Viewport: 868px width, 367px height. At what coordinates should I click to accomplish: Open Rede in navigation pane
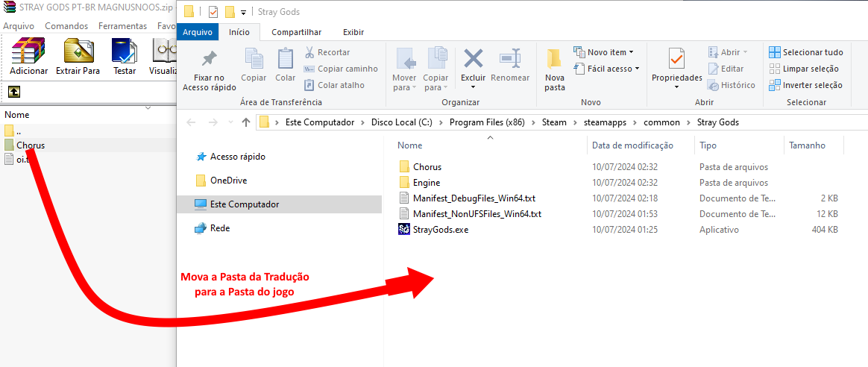(x=213, y=228)
